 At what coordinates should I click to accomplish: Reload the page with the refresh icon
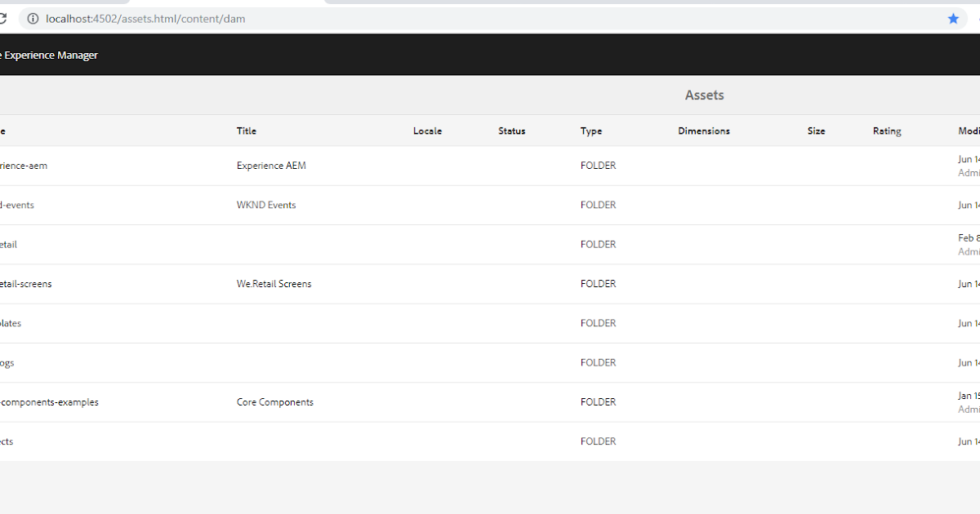tap(4, 18)
